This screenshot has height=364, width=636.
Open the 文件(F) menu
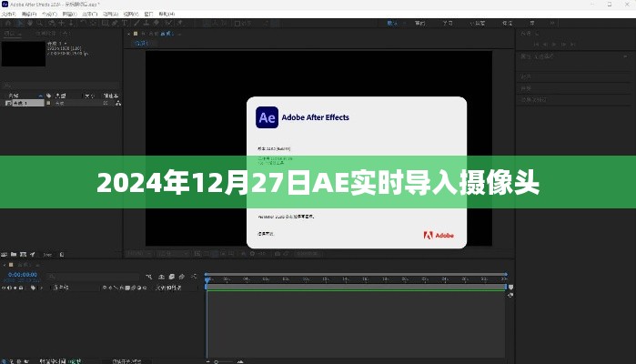[9, 14]
